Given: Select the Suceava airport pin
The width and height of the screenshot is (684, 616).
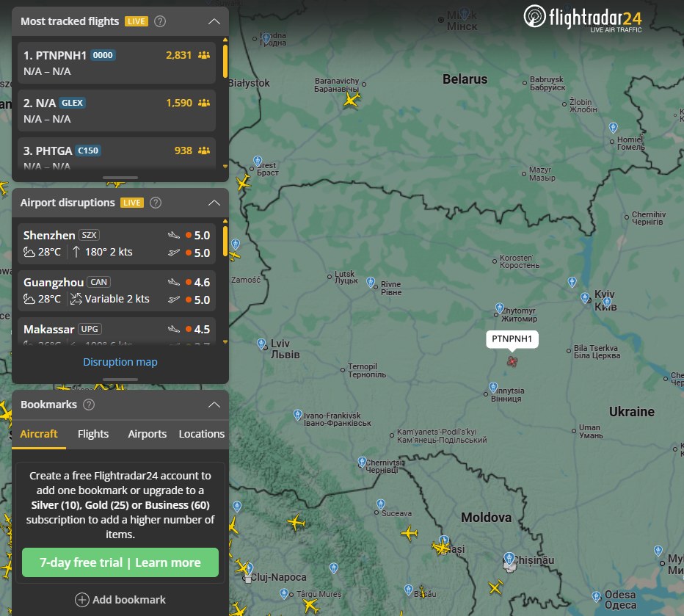Looking at the screenshot, I should (x=381, y=504).
